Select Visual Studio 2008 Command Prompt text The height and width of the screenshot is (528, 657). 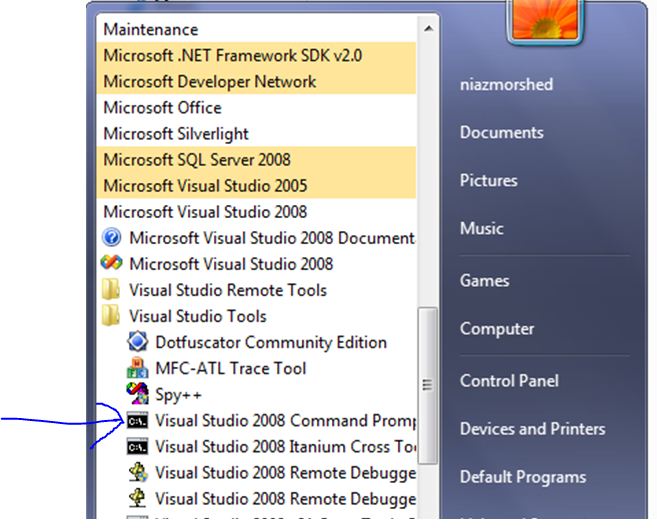[286, 421]
